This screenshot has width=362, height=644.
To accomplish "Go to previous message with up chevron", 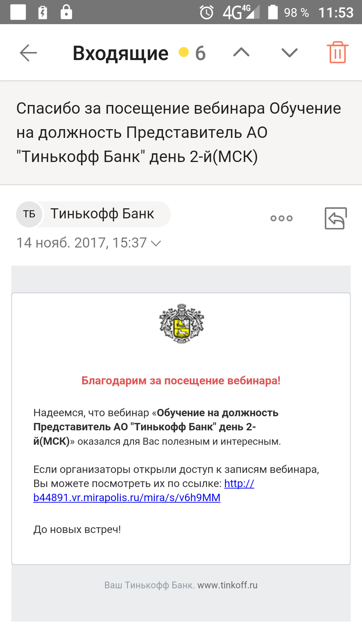I will click(241, 52).
